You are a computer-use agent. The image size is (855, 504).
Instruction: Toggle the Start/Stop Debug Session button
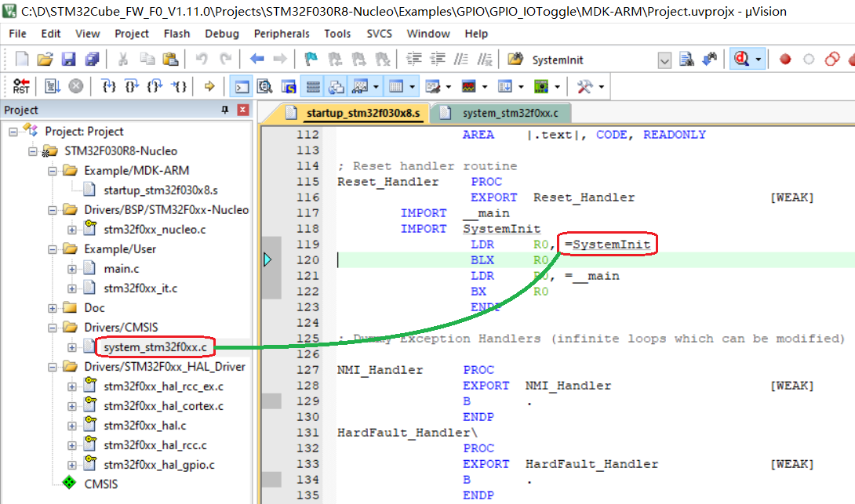click(x=742, y=59)
